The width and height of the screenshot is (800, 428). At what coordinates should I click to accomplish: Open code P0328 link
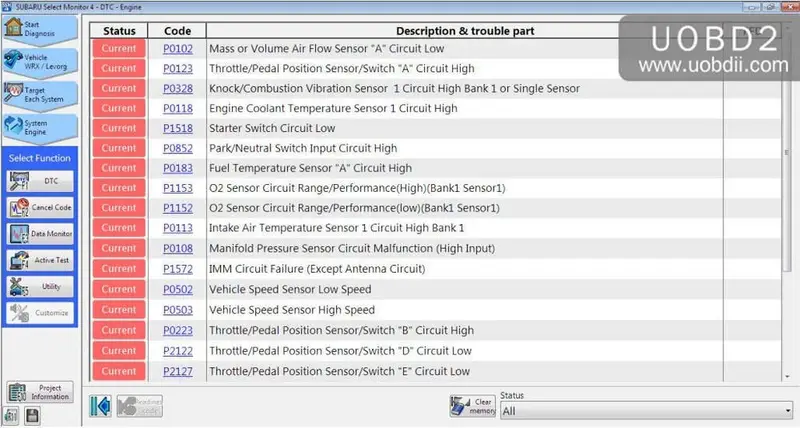pos(178,89)
